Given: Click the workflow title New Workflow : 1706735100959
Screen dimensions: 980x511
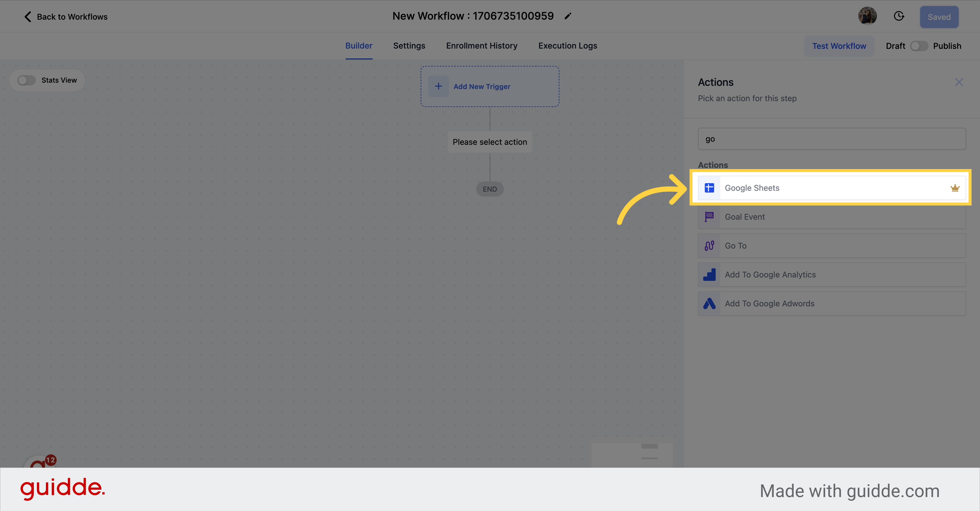Looking at the screenshot, I should coord(473,16).
